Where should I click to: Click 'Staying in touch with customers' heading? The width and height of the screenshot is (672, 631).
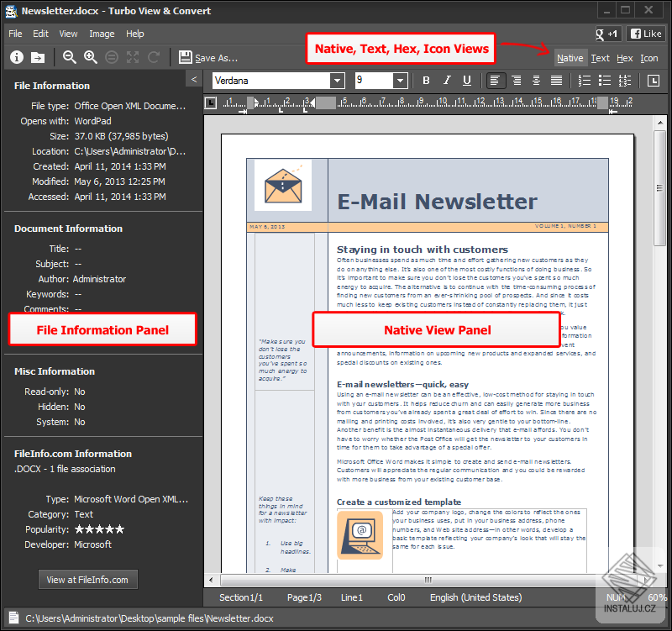coord(423,250)
